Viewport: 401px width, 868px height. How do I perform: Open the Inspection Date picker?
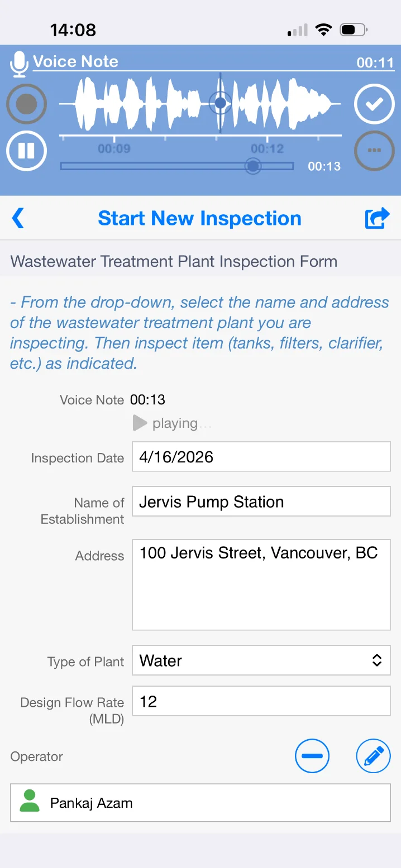coord(261,456)
